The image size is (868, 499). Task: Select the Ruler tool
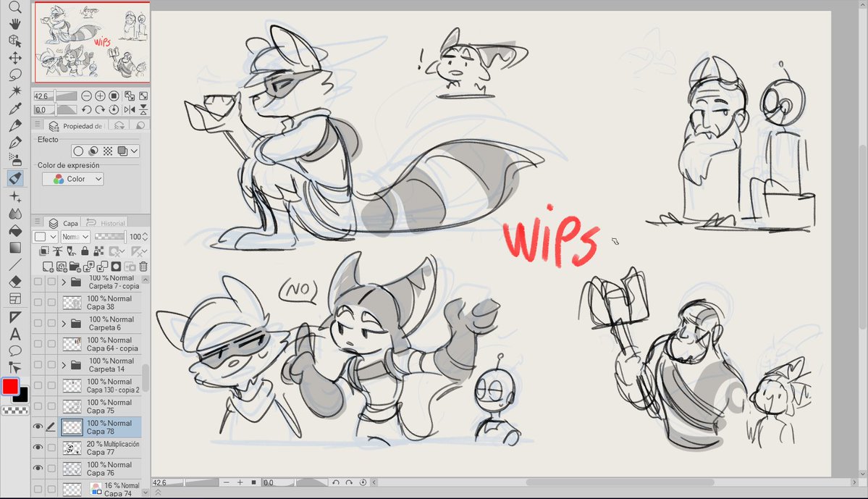point(15,316)
